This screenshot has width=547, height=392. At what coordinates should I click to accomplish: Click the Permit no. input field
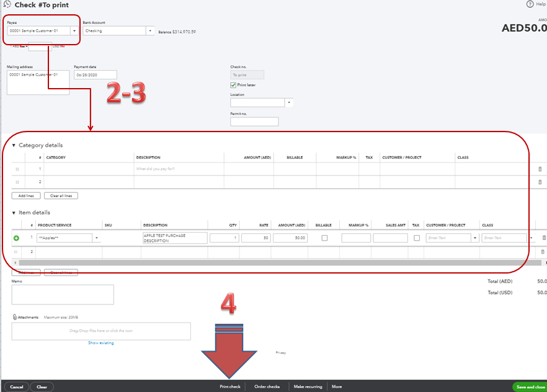tap(254, 122)
